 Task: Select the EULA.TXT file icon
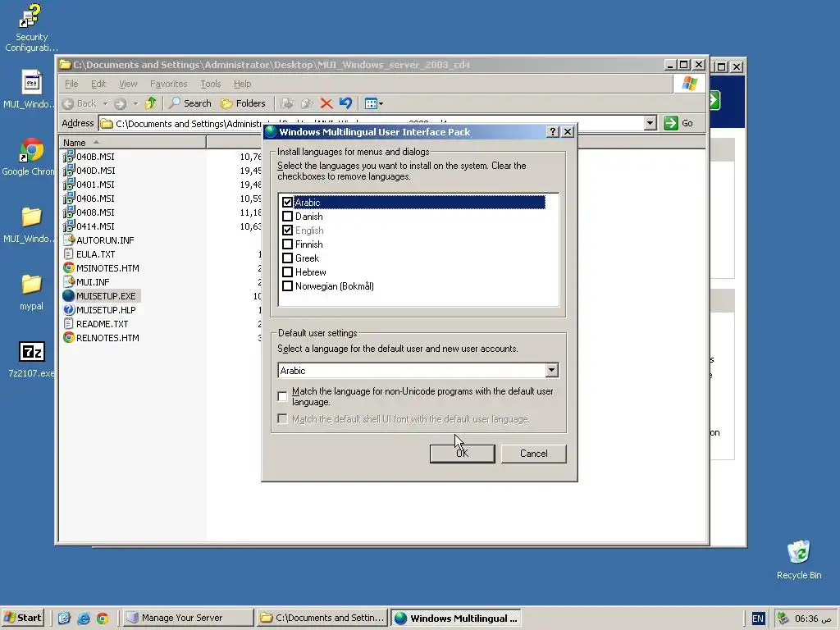point(69,254)
